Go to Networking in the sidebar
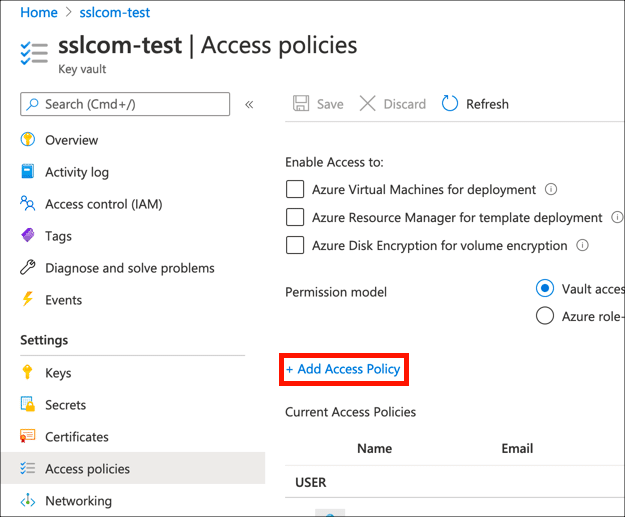Viewport: 625px width, 517px height. (78, 501)
